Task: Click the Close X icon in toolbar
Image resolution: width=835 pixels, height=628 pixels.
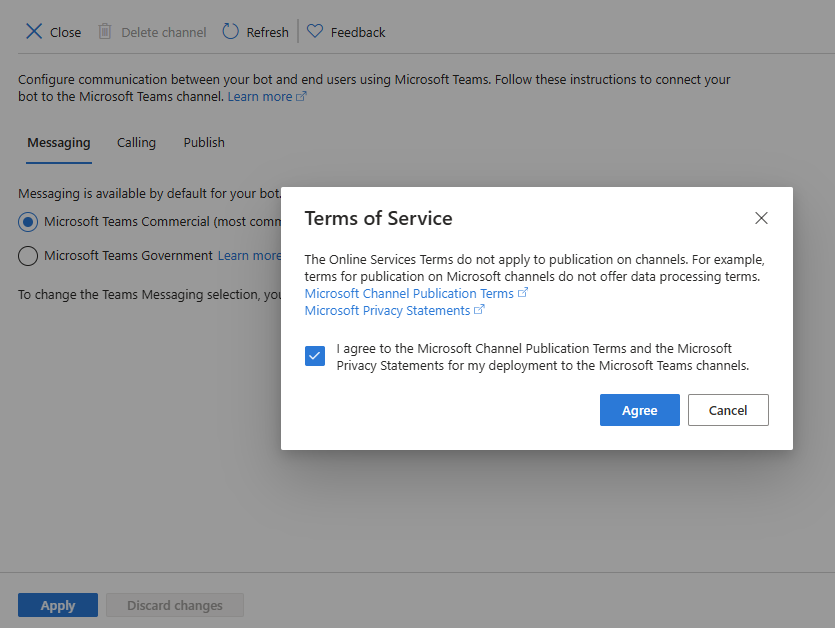Action: [33, 32]
